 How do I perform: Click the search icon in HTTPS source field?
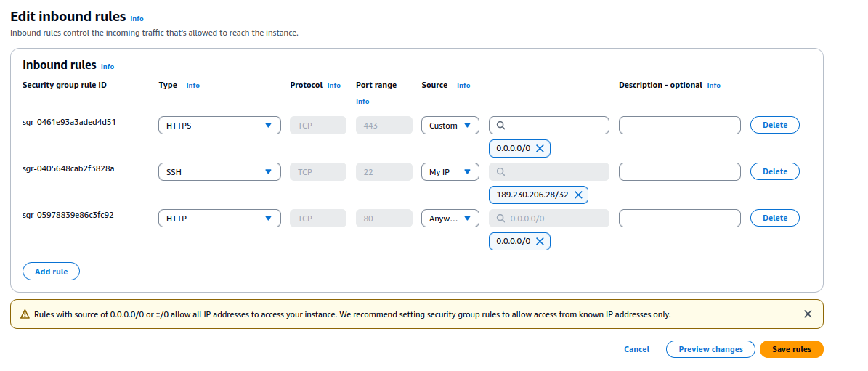point(501,126)
